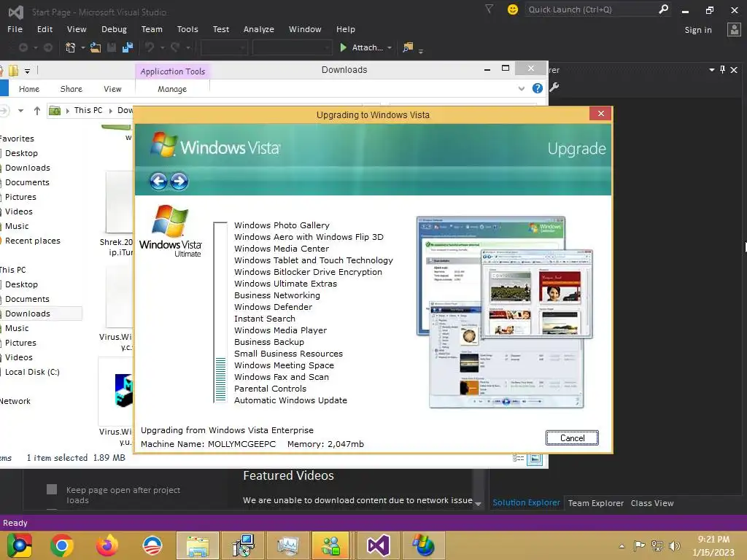Click the Open File toolbar icon

(x=96, y=47)
